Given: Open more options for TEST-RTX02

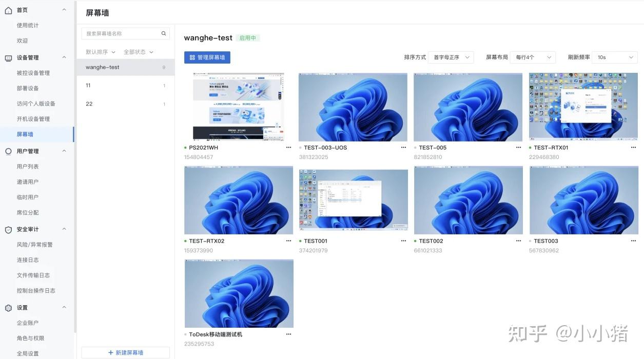Looking at the screenshot, I should coord(289,241).
